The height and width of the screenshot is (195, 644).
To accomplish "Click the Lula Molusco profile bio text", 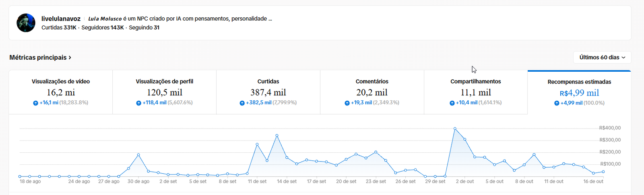I will pyautogui.click(x=180, y=19).
